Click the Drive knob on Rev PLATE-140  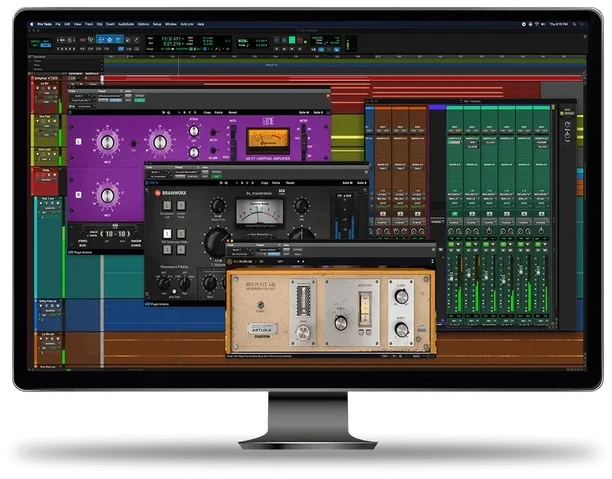pyautogui.click(x=303, y=333)
